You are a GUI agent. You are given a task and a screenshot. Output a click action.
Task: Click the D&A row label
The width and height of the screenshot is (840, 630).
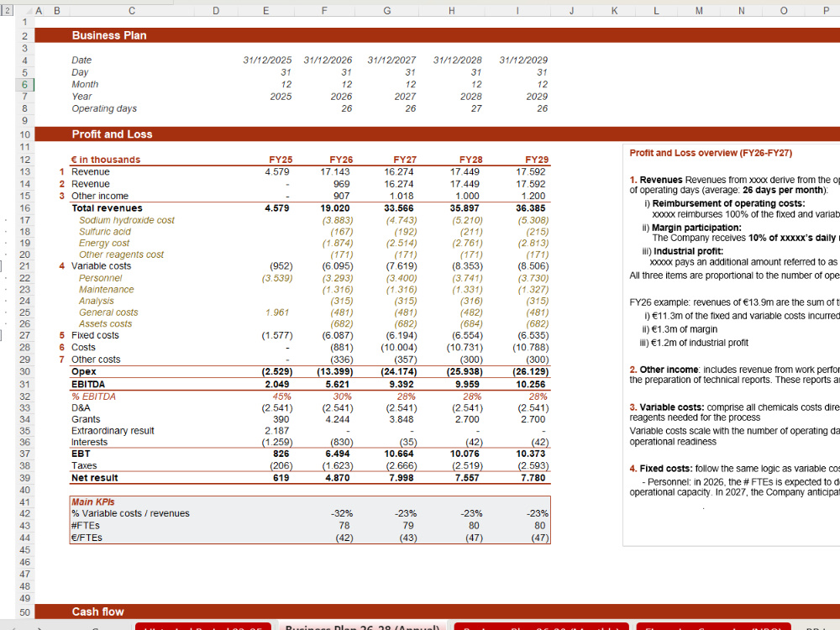click(x=81, y=408)
